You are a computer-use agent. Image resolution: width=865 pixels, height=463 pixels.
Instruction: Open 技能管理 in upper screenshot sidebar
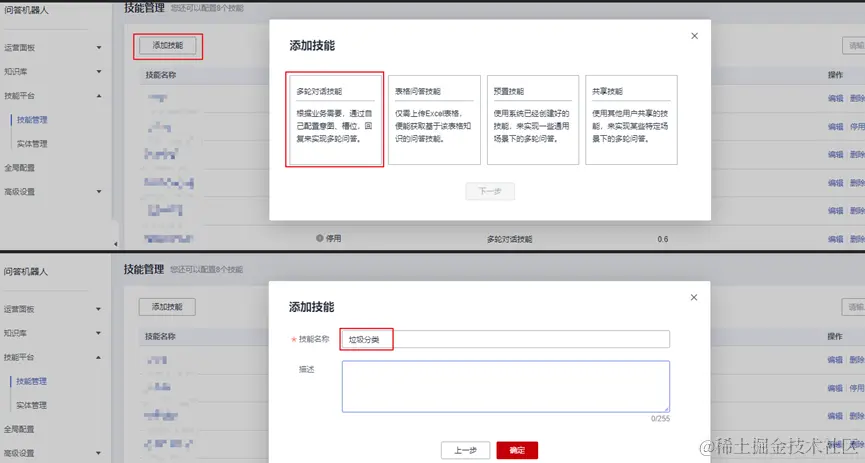[x=32, y=120]
